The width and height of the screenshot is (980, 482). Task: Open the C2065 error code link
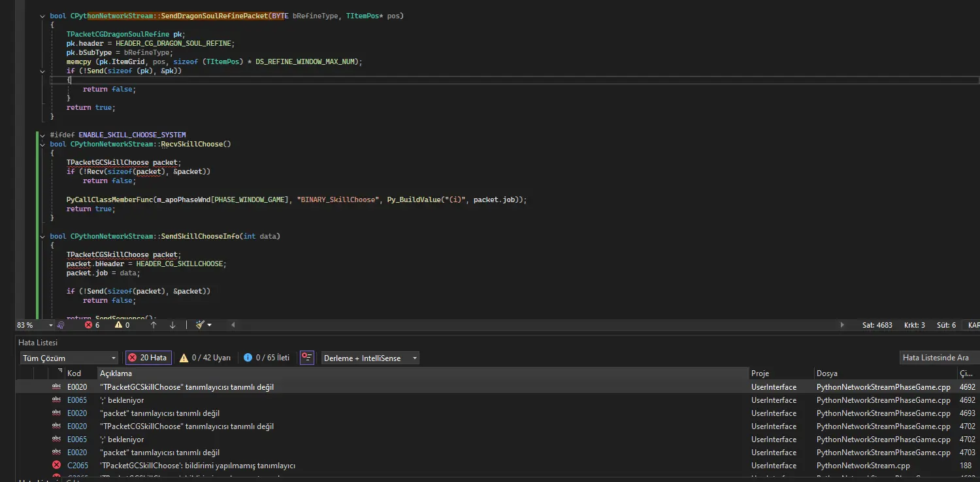(77, 465)
